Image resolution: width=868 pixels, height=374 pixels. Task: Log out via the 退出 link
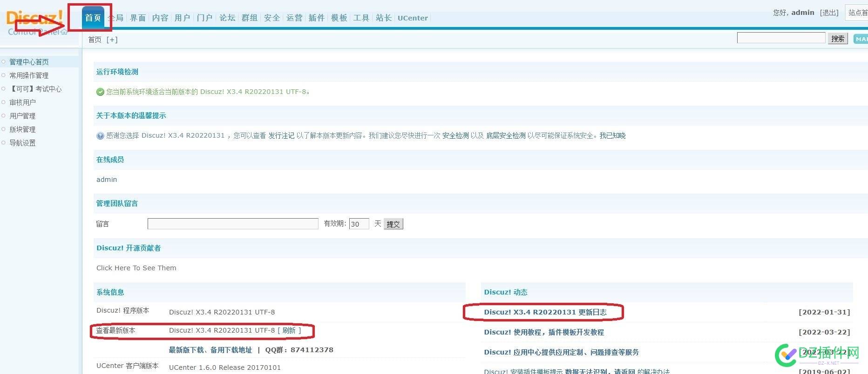(829, 13)
